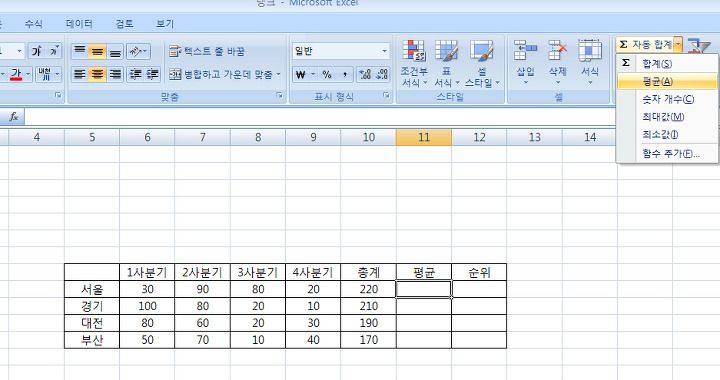The height and width of the screenshot is (380, 720).
Task: Open the ₩ currency format dropdown arrow
Action: point(313,74)
